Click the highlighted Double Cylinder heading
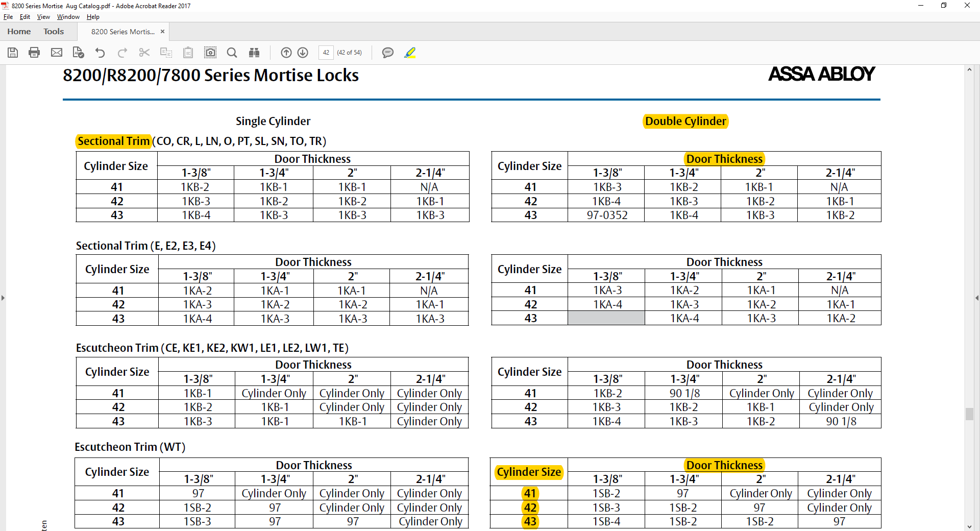The height and width of the screenshot is (531, 980). pyautogui.click(x=685, y=121)
